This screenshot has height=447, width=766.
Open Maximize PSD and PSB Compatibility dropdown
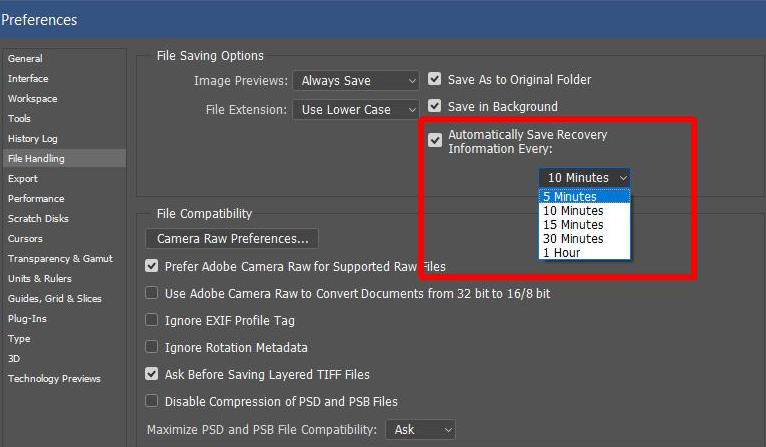click(421, 429)
